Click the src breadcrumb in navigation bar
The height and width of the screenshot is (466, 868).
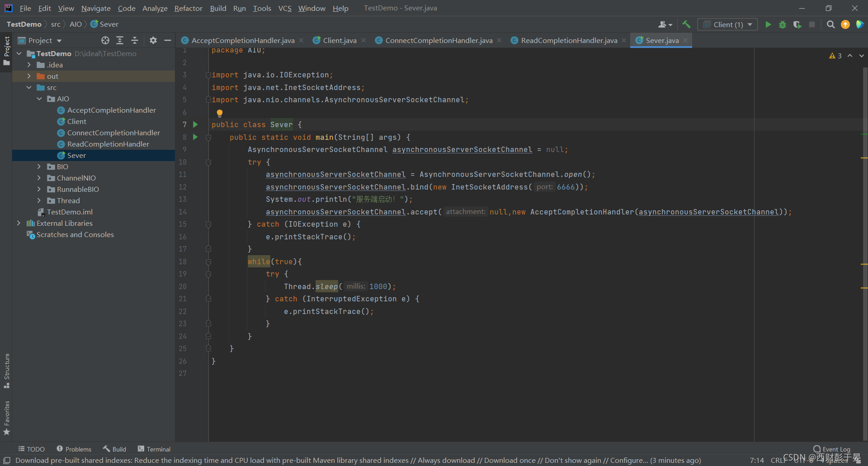56,24
